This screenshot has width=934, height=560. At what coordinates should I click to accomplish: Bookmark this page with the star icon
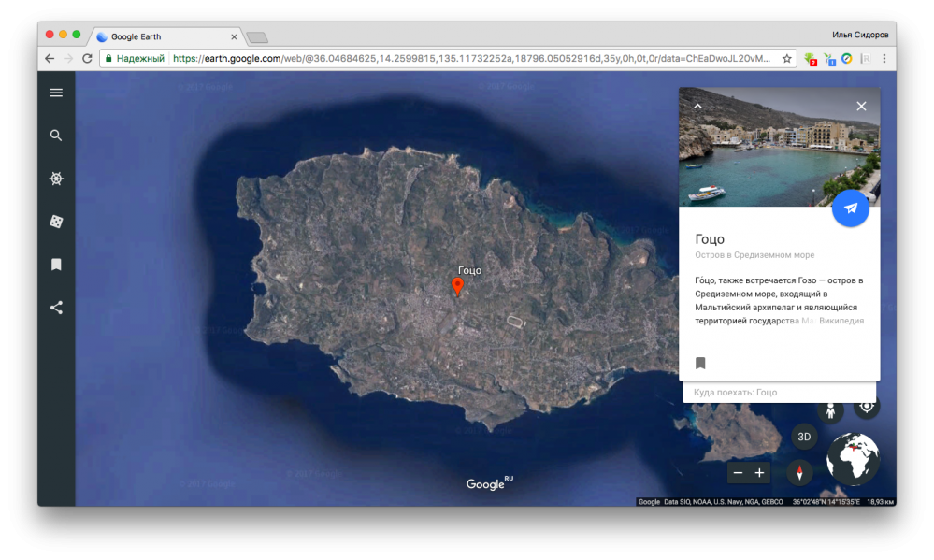pyautogui.click(x=787, y=58)
